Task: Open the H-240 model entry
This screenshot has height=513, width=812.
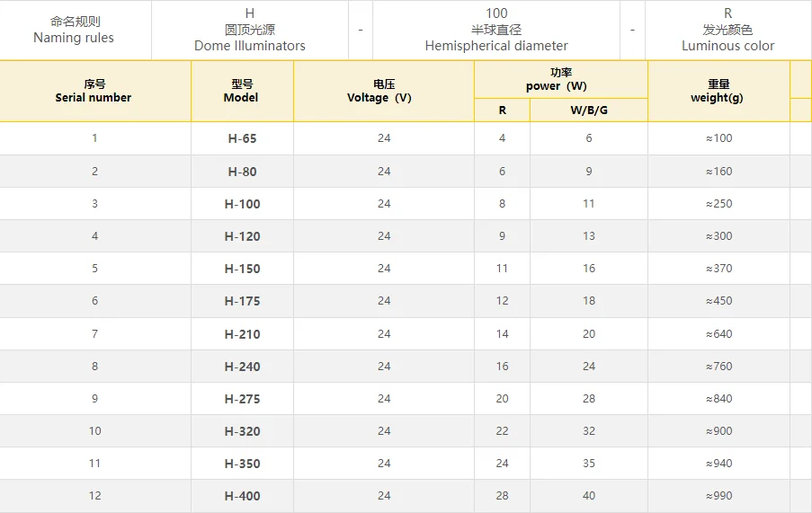Action: (x=242, y=367)
